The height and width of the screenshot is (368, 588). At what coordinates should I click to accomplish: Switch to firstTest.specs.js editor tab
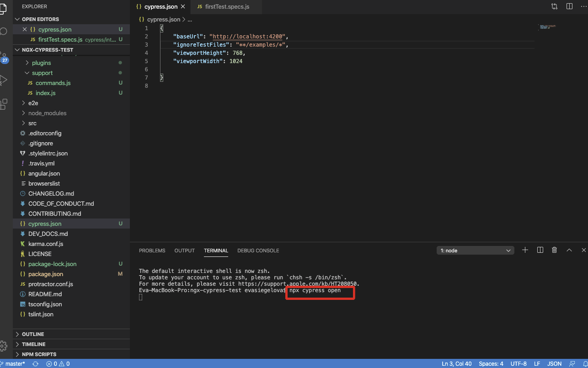[227, 7]
